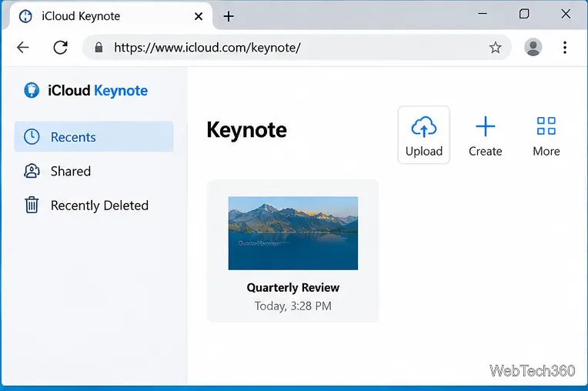The height and width of the screenshot is (391, 588).
Task: Open a new browser tab
Action: pyautogui.click(x=229, y=16)
